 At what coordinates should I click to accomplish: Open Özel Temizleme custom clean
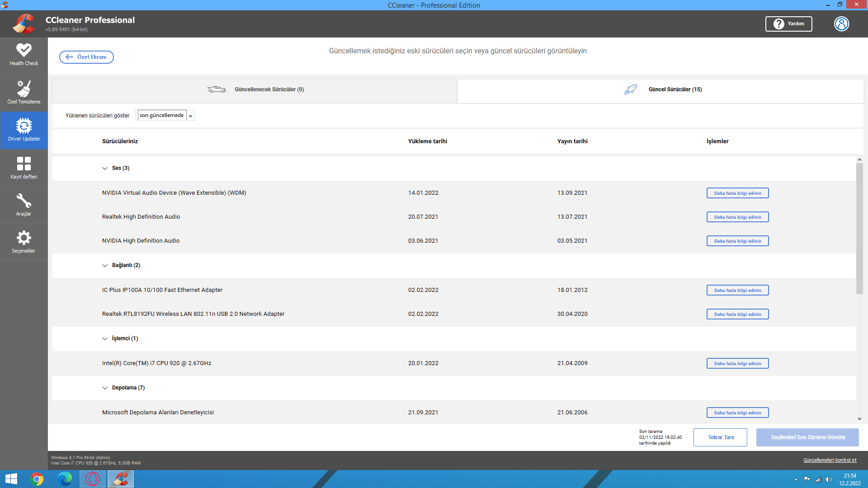24,93
